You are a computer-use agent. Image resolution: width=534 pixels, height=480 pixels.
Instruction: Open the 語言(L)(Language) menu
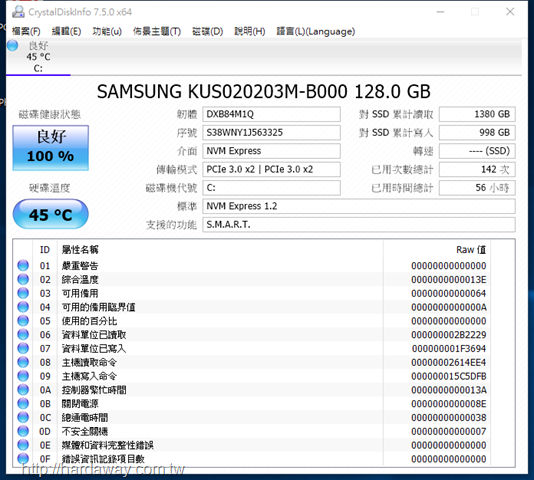coord(316,32)
